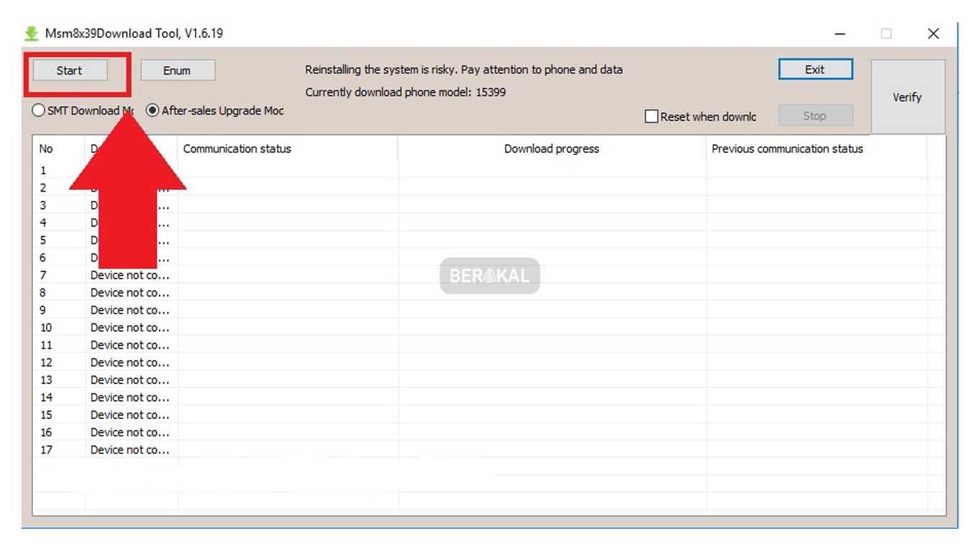Click the Download progress column header
This screenshot has width=980, height=551.
551,149
